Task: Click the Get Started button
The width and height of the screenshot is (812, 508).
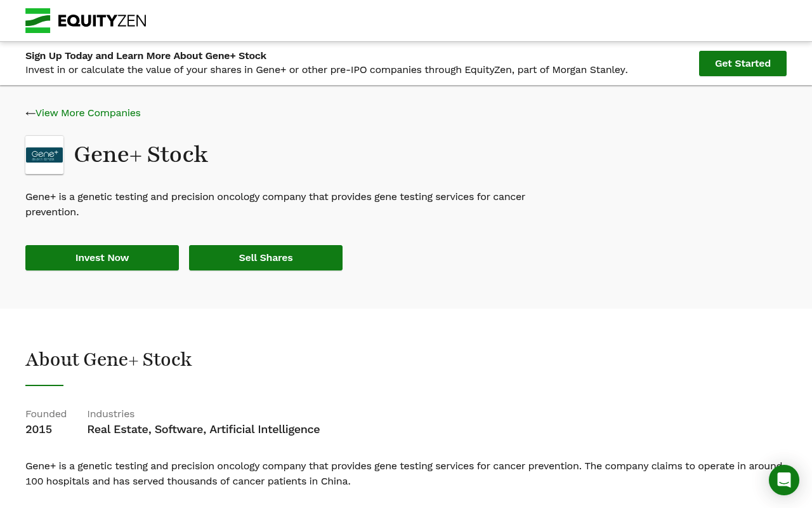Action: point(743,63)
